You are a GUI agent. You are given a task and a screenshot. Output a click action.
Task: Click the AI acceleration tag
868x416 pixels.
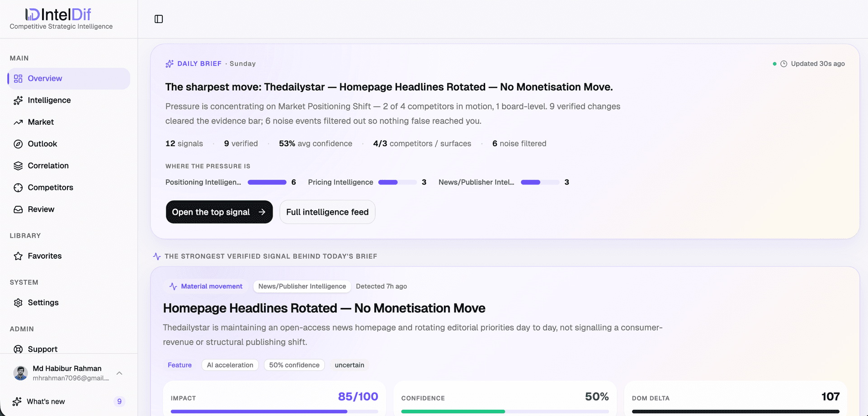pos(230,365)
